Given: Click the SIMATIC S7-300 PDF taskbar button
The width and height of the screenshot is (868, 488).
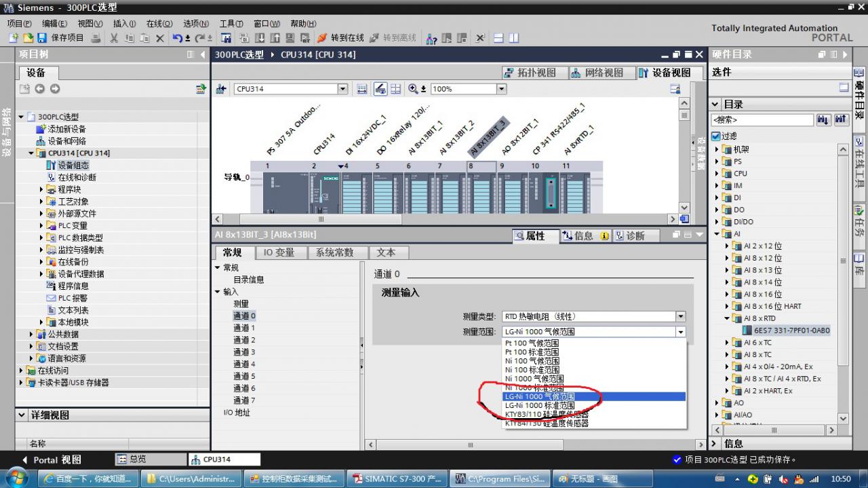Looking at the screenshot, I should [x=397, y=478].
